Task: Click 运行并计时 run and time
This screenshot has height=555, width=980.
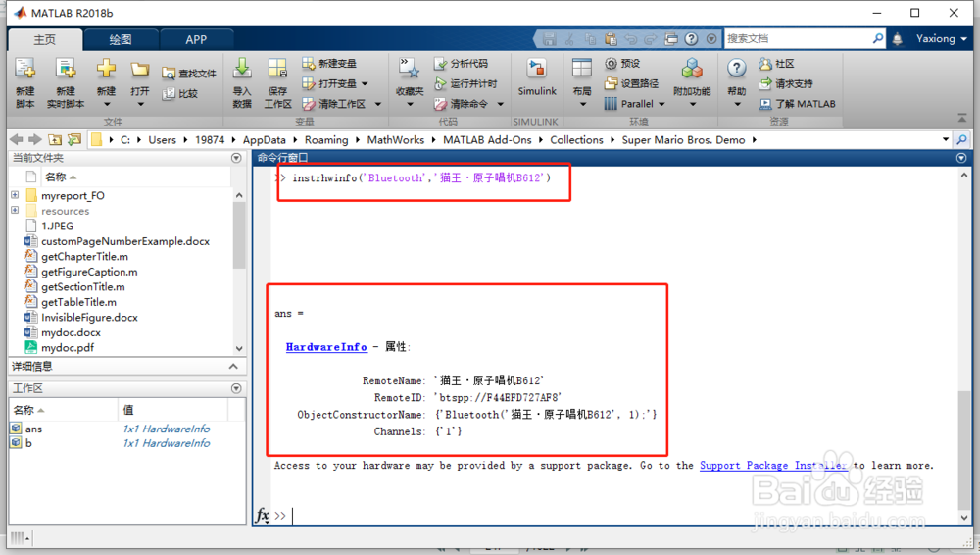Action: pos(465,83)
